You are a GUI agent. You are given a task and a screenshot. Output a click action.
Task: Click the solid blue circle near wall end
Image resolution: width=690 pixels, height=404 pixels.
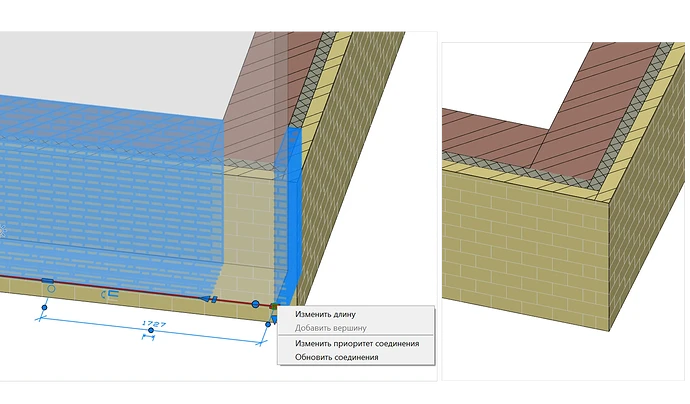[255, 304]
